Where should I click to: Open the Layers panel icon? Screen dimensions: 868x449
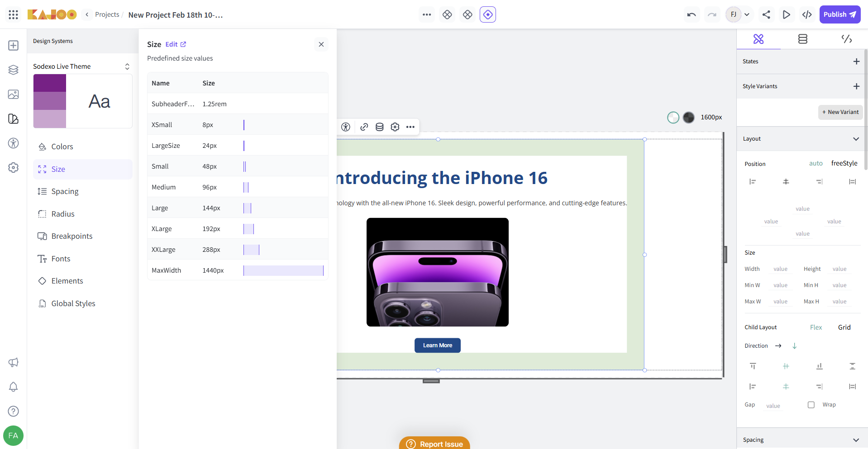14,70
